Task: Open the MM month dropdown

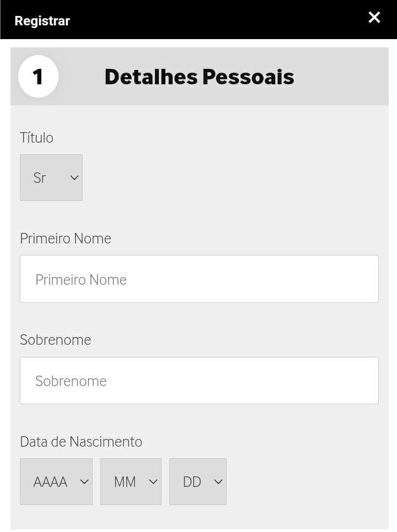Action: click(131, 481)
